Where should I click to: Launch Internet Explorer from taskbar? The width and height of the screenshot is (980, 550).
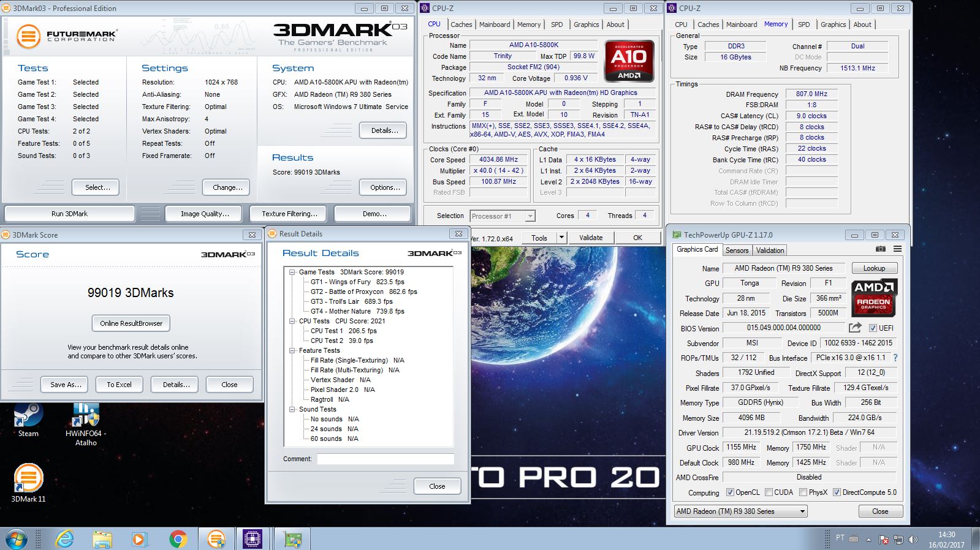(x=64, y=539)
